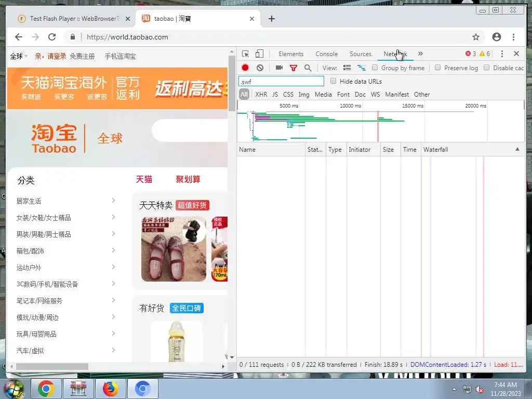Filter requests by XHR
532x399 pixels.
click(261, 95)
